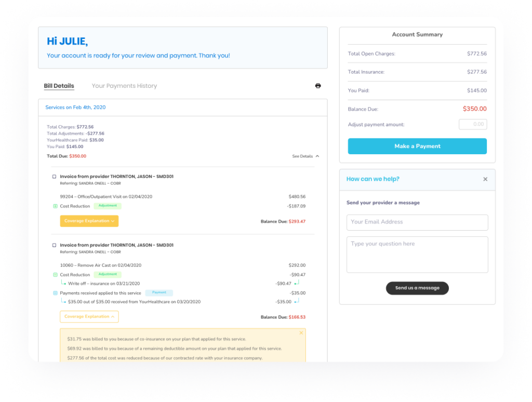Click the blue Payment badge
Viewport: 532px width, 402px height.
pos(159,292)
